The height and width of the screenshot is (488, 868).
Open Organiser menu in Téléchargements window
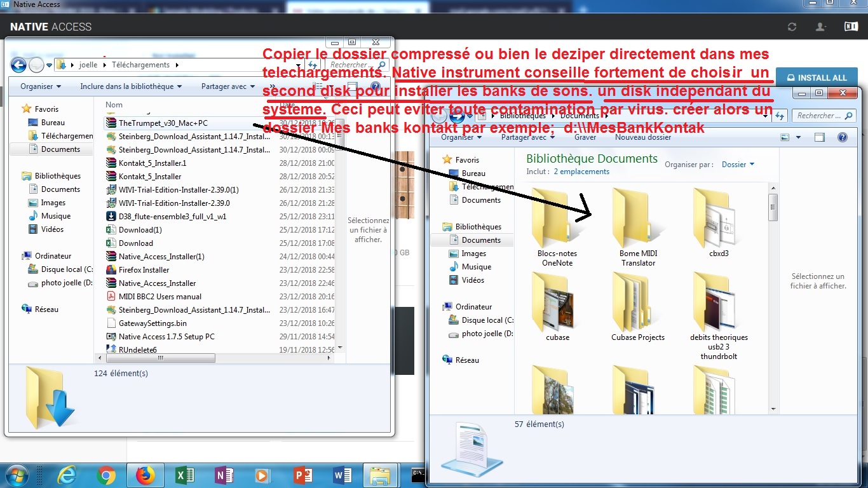pyautogui.click(x=41, y=86)
